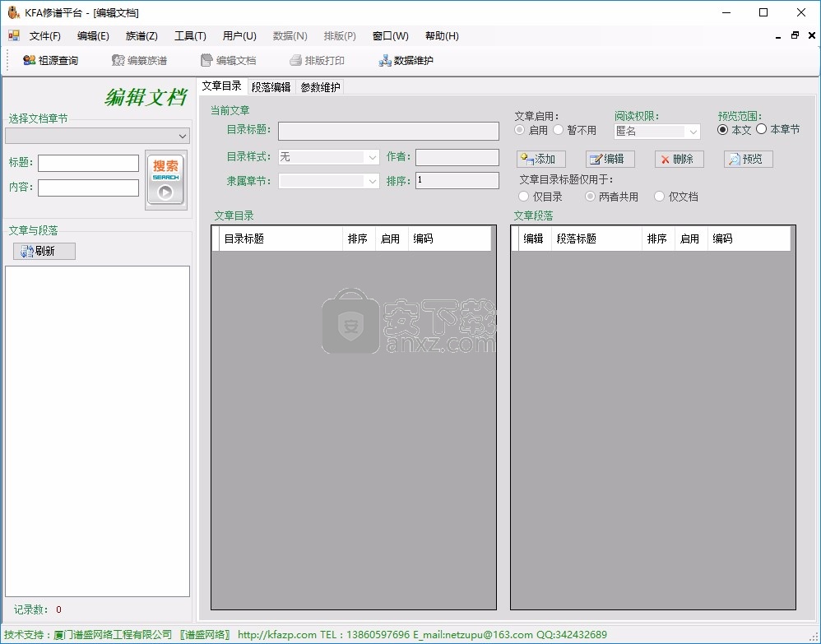Click the 目录标题 column header
The width and height of the screenshot is (821, 644).
point(281,239)
